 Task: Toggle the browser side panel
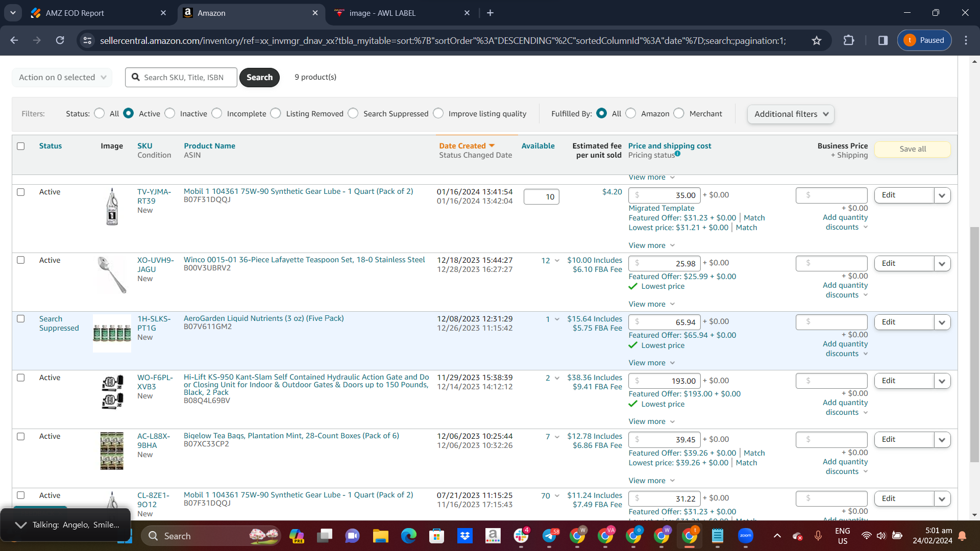pos(883,40)
